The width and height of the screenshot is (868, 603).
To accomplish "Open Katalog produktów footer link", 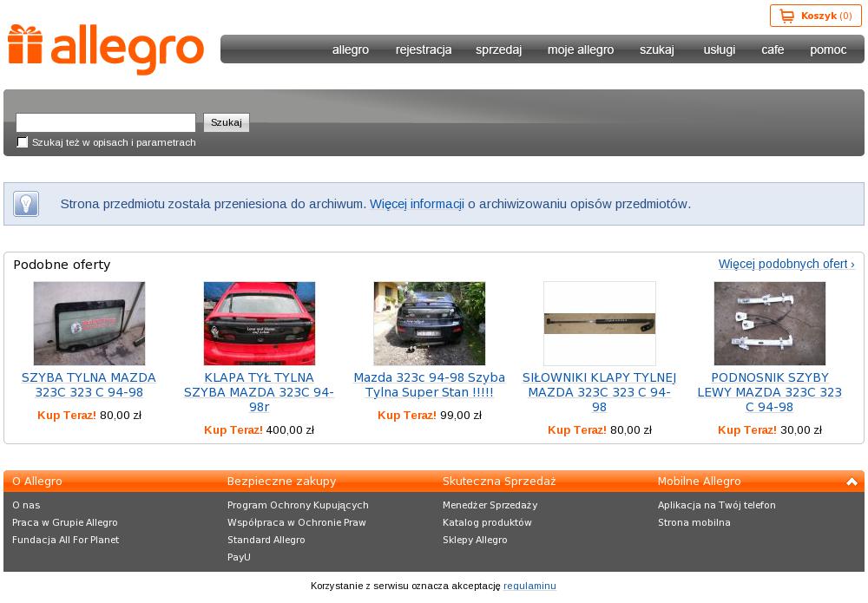I will [487, 523].
